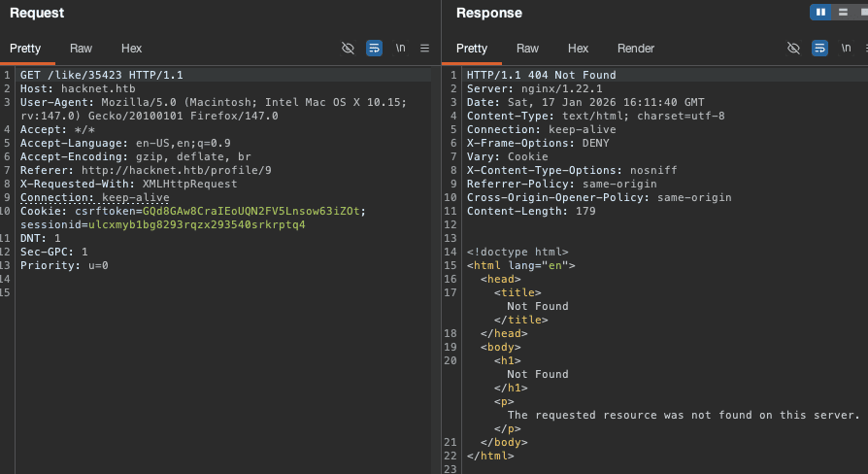868x474 pixels.
Task: Click the GET /like/35423 request line
Action: [x=101, y=75]
